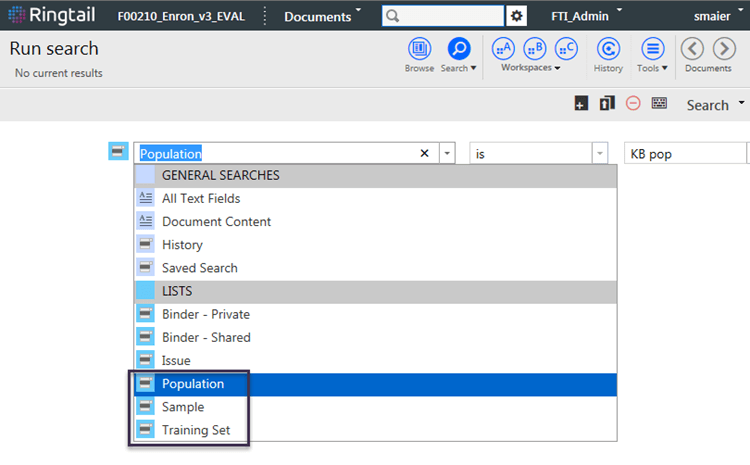Select Saved Search option
The image size is (750, 465).
pyautogui.click(x=375, y=268)
